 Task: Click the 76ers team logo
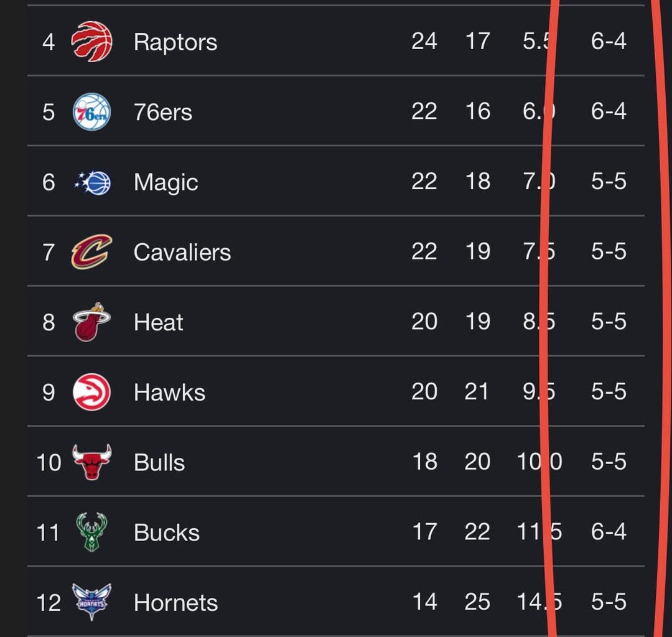tap(92, 112)
